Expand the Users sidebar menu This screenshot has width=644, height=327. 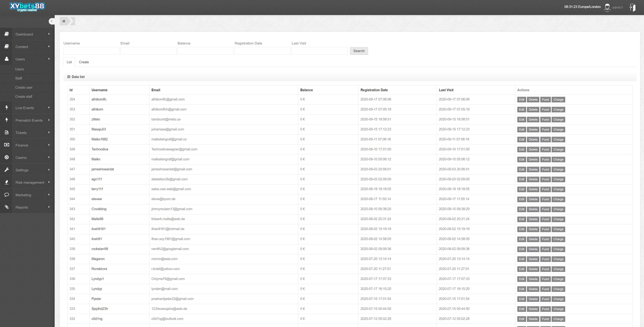27,59
